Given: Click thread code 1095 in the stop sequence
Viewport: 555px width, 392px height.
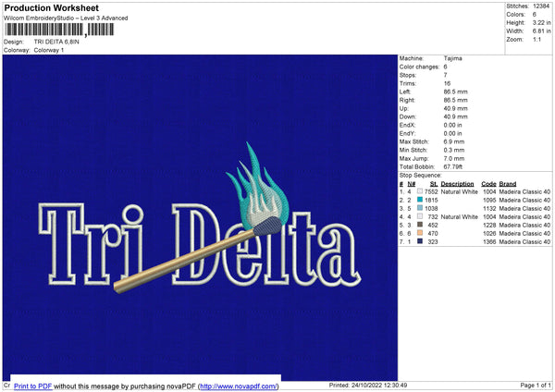Looking at the screenshot, I should (489, 200).
